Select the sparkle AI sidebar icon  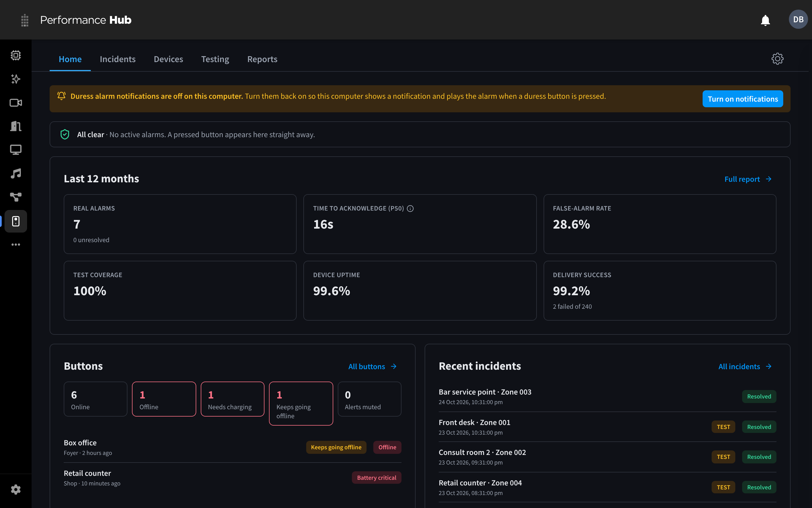[x=16, y=79]
